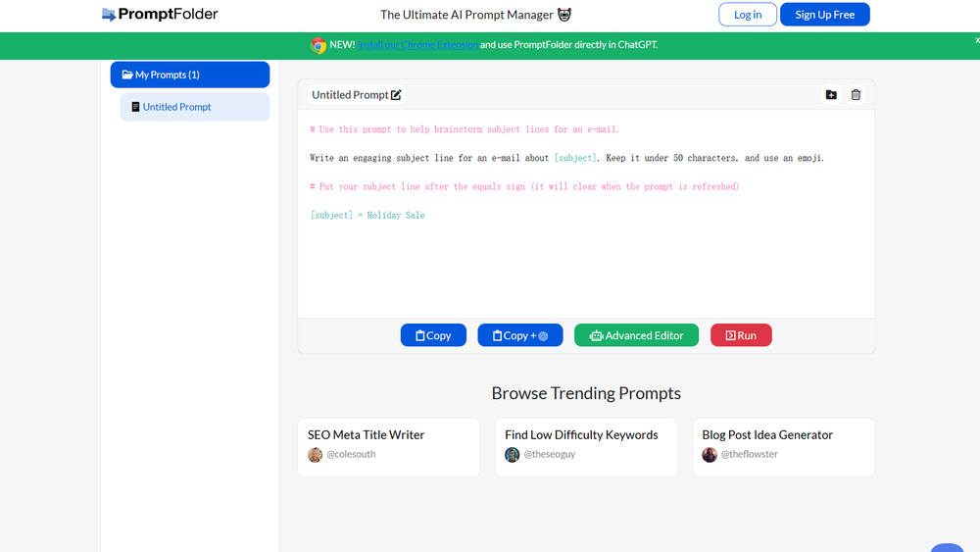Click @theseoguy avatar
This screenshot has height=552, width=980.
[x=512, y=455]
